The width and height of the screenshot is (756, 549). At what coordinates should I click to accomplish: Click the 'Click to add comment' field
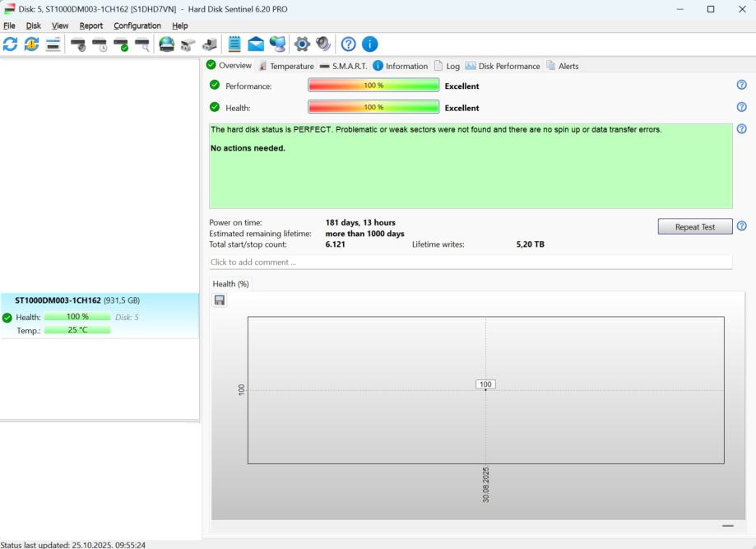[x=470, y=263]
